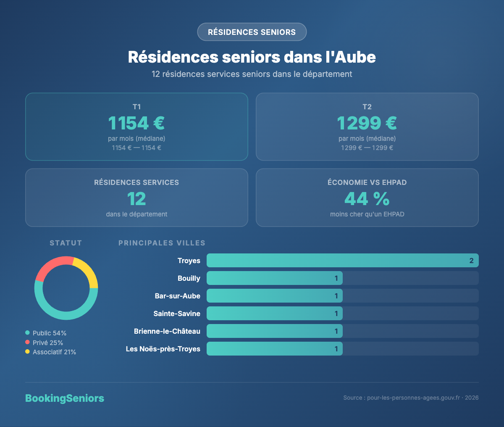Image resolution: width=504 pixels, height=427 pixels.
Task: Click the T2 card showing 1299 €
Action: (367, 126)
